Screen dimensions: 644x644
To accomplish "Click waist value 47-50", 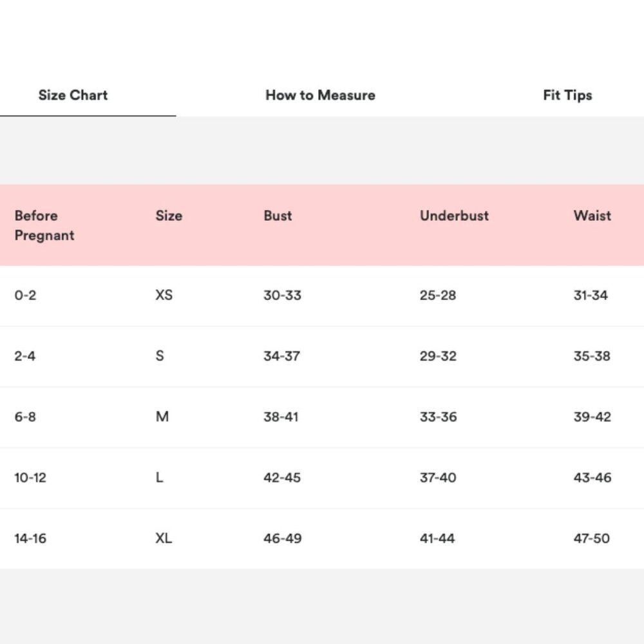I will 591,538.
